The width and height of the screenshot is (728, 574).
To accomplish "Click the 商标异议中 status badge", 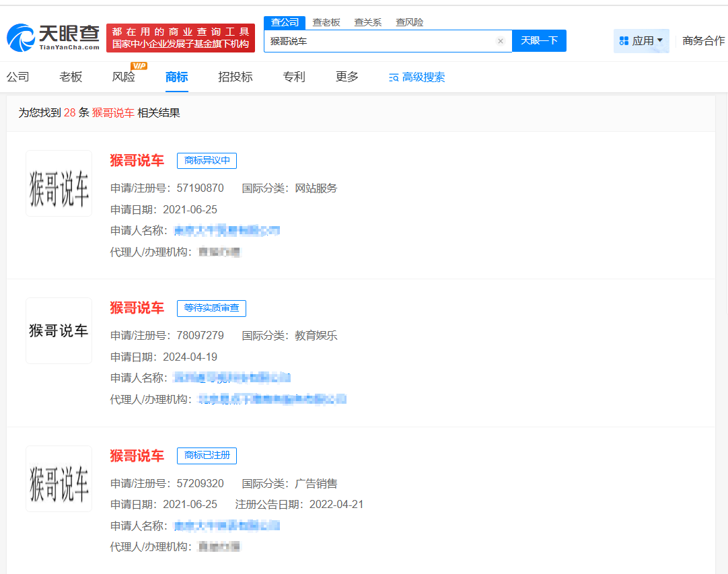I will [207, 161].
